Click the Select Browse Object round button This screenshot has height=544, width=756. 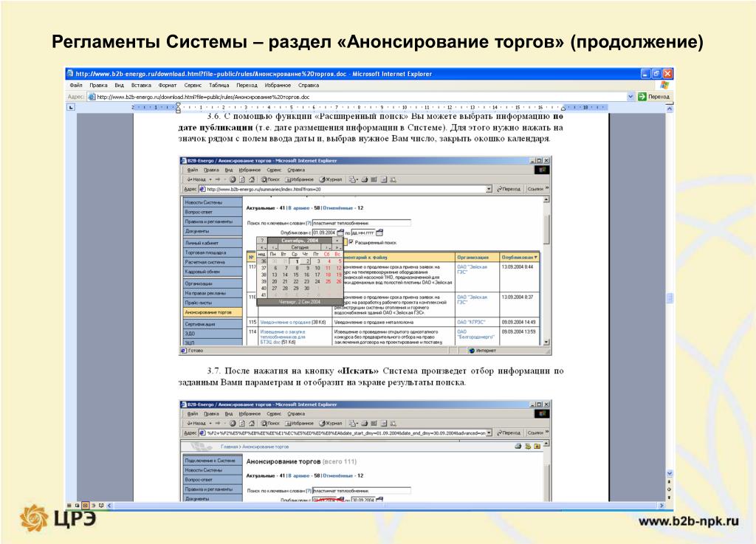(x=669, y=489)
